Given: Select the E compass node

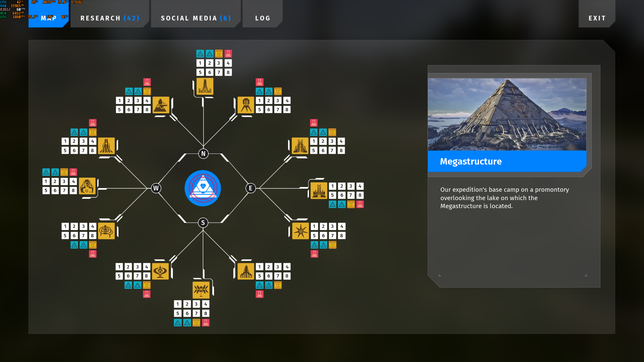Looking at the screenshot, I should pos(251,188).
